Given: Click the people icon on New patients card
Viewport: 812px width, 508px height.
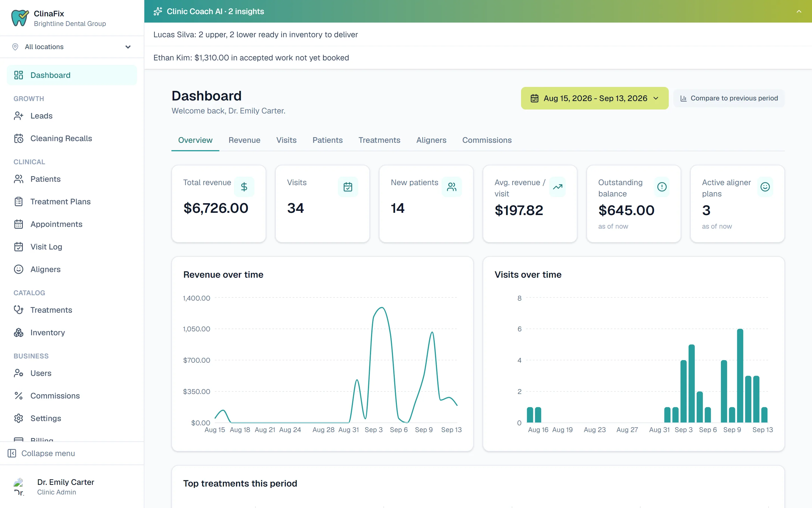Looking at the screenshot, I should pos(452,187).
